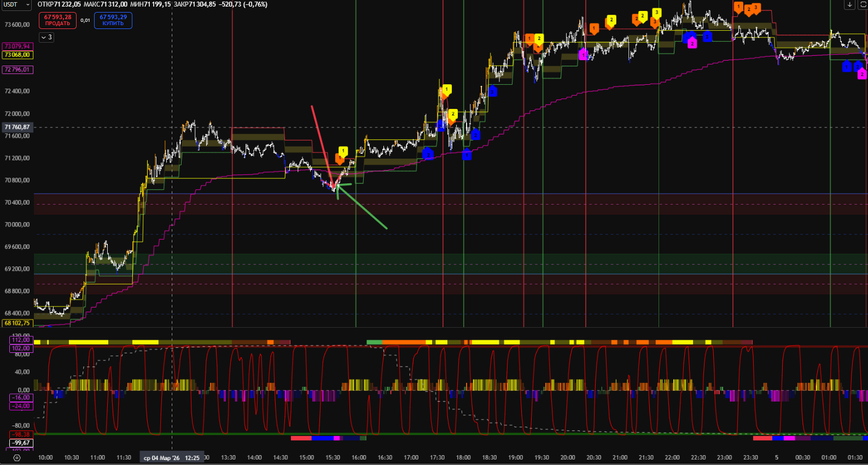Click the fullscreen frame icon at top right

[863, 4]
